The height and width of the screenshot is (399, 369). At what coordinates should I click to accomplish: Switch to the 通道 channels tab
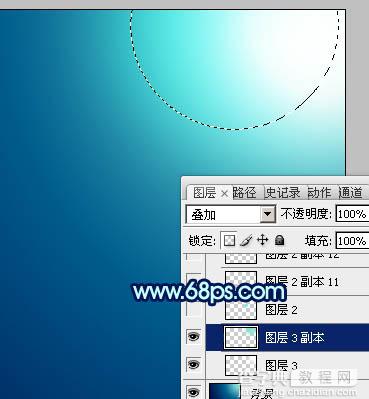pos(350,193)
